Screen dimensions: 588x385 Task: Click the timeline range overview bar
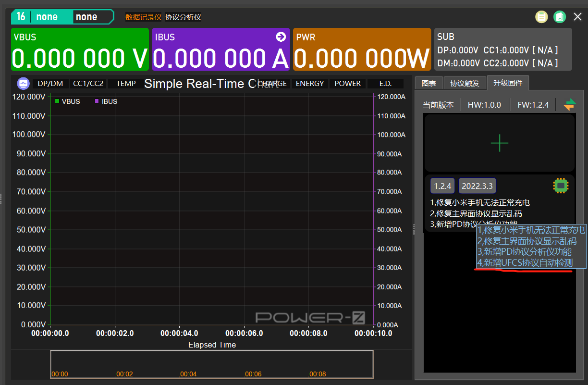point(212,364)
